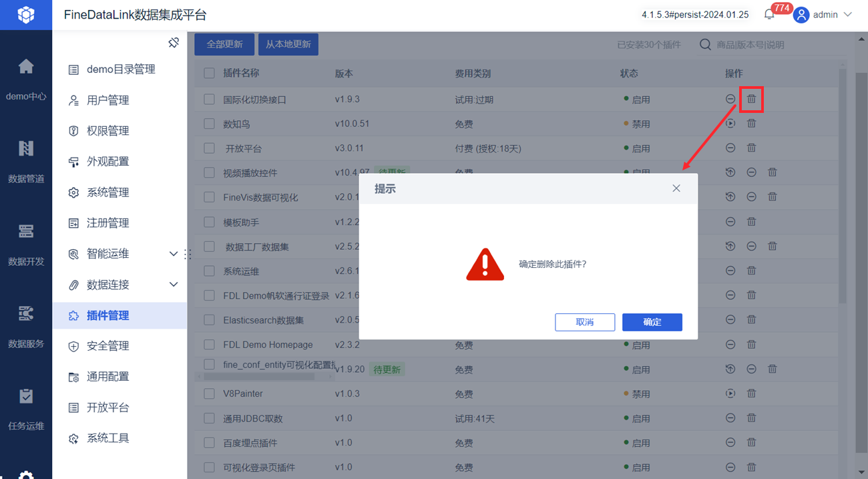This screenshot has height=479, width=868.
Task: Click the trash icon for 可视化登录页插件
Action: pyautogui.click(x=751, y=467)
